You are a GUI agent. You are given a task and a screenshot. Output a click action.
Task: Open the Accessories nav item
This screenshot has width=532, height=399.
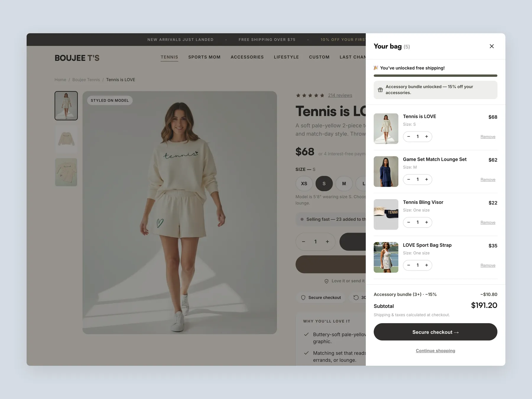coord(247,57)
